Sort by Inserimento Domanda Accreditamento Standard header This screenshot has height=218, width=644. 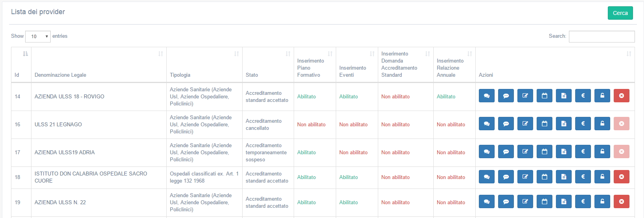[x=406, y=65]
